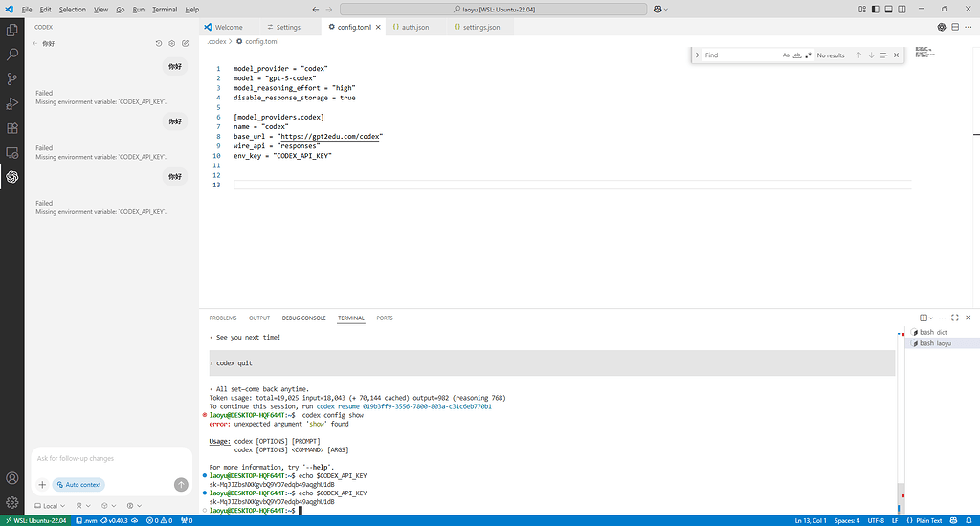The width and height of the screenshot is (980, 526).
Task: Click the UTF-8 encoding status item
Action: pos(876,520)
